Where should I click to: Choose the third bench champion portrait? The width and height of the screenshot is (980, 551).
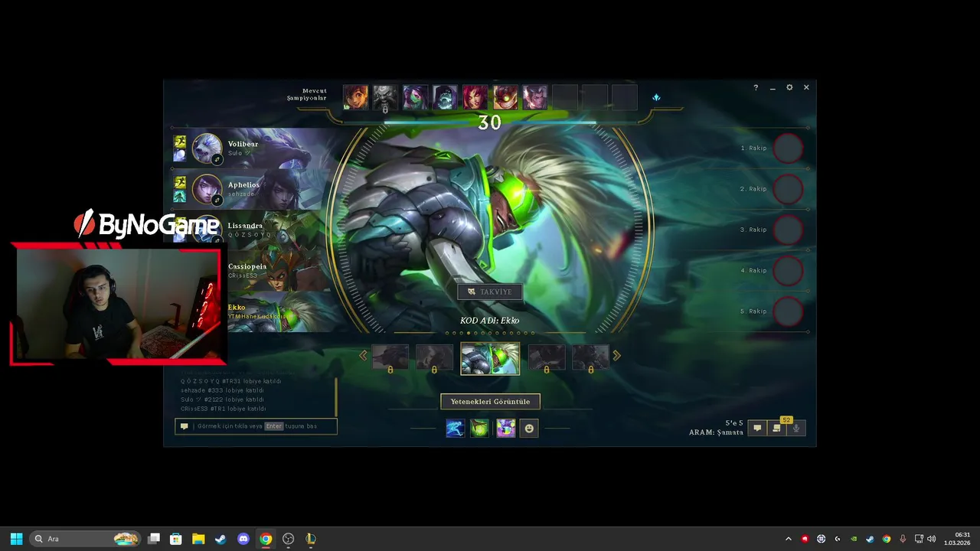coord(415,97)
